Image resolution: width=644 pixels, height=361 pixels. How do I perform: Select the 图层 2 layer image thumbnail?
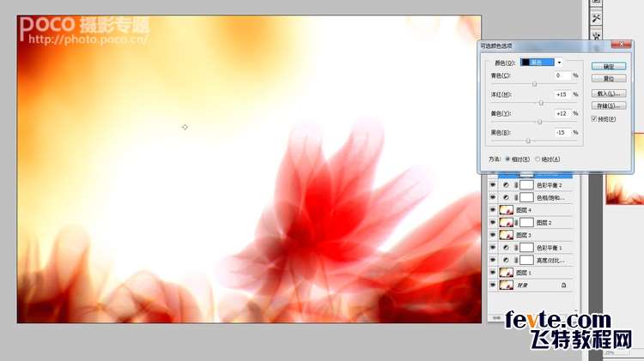[x=506, y=223]
